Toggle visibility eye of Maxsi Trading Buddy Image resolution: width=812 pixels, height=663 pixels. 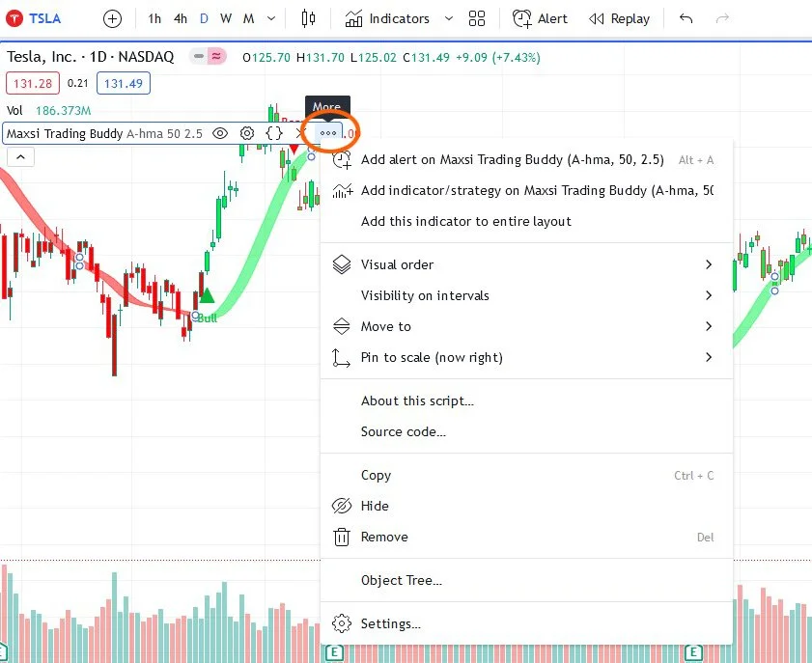point(220,133)
